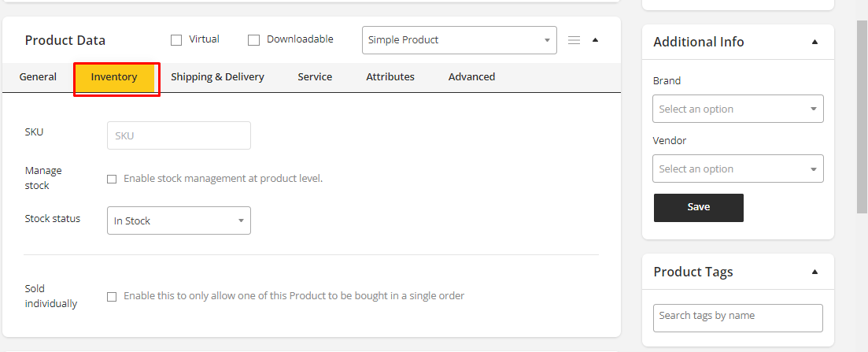This screenshot has width=868, height=352.
Task: Switch to the Advanced tab
Action: (x=471, y=77)
